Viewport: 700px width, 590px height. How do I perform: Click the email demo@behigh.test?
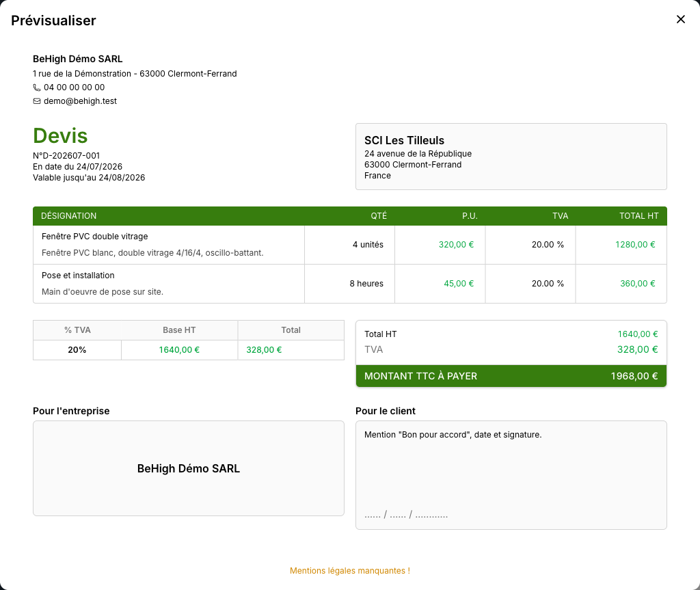tap(81, 101)
